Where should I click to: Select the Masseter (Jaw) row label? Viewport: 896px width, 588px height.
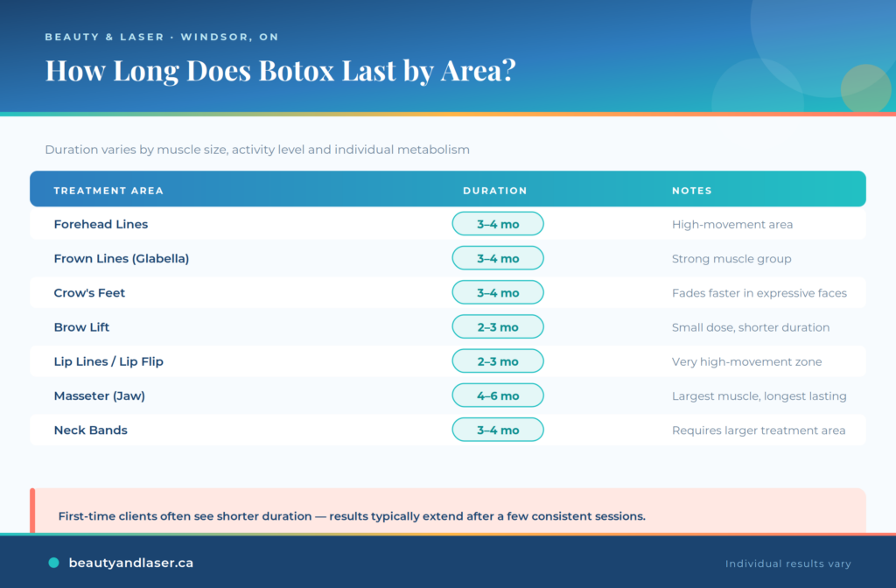pos(100,395)
